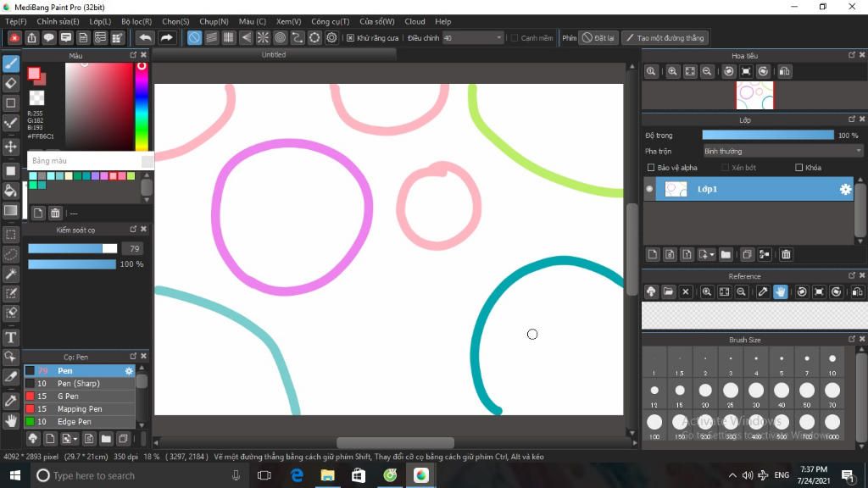Adjust the brush size slider showing 79
The height and width of the screenshot is (488, 868).
[73, 248]
